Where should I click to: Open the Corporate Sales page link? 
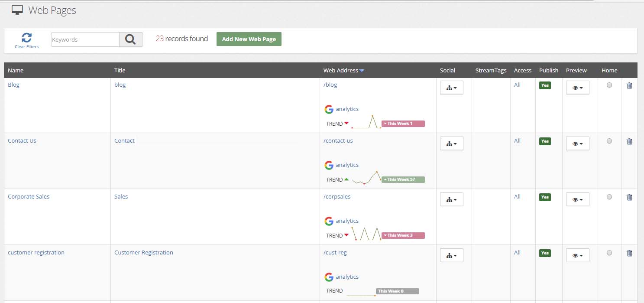pos(29,196)
